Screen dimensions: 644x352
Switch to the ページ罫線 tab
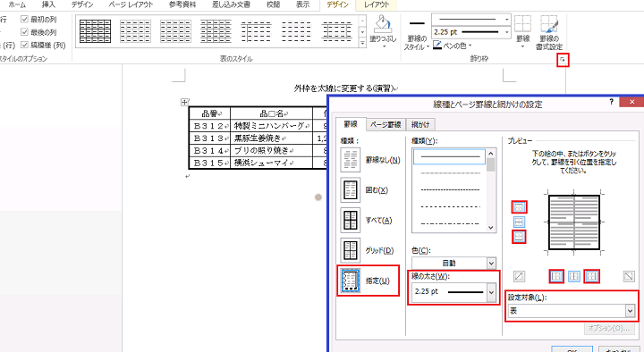pyautogui.click(x=386, y=125)
